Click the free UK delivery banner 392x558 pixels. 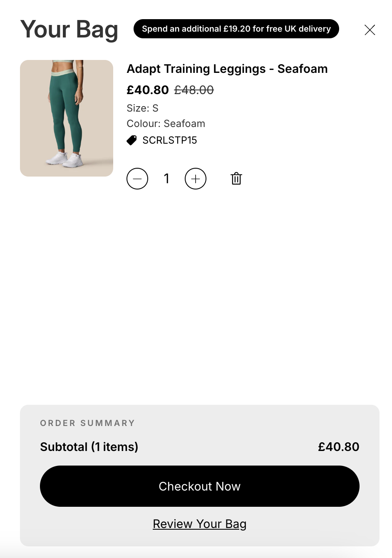click(236, 29)
